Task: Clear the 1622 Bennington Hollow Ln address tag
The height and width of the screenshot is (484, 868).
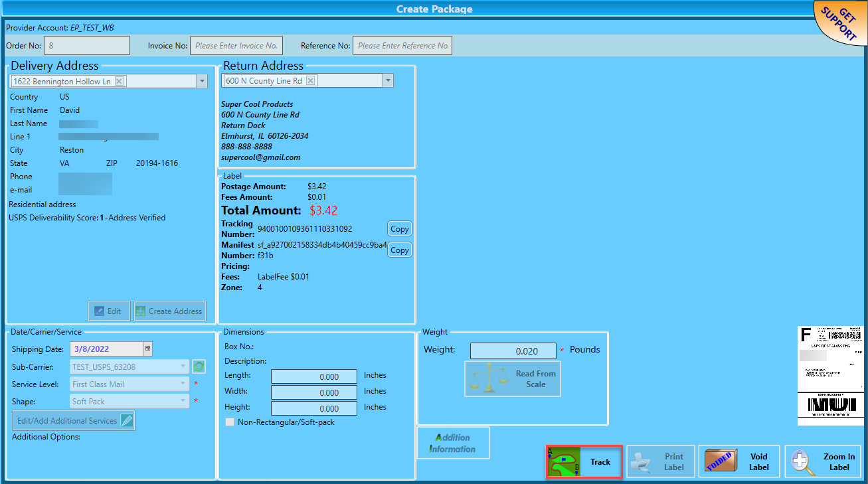Action: [x=119, y=81]
